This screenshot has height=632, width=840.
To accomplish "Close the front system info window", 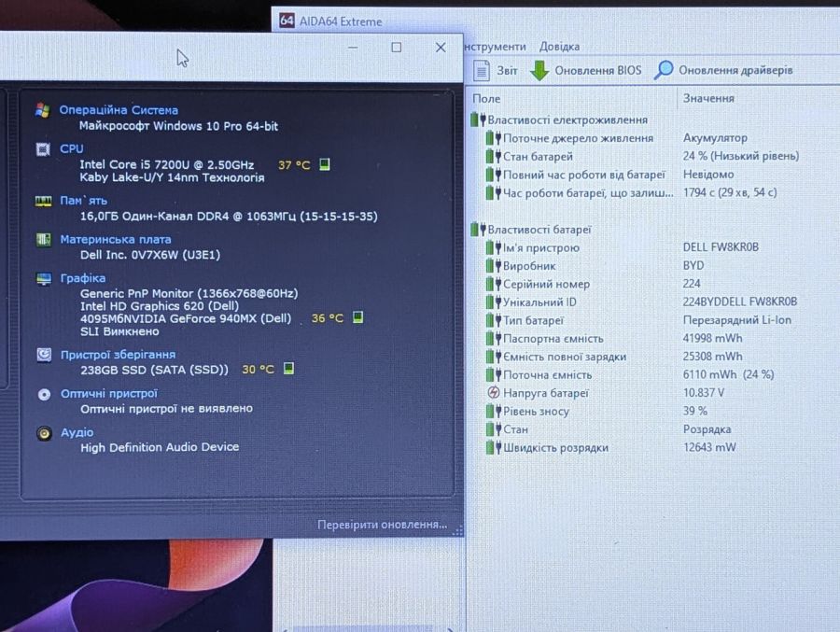I will click(441, 48).
